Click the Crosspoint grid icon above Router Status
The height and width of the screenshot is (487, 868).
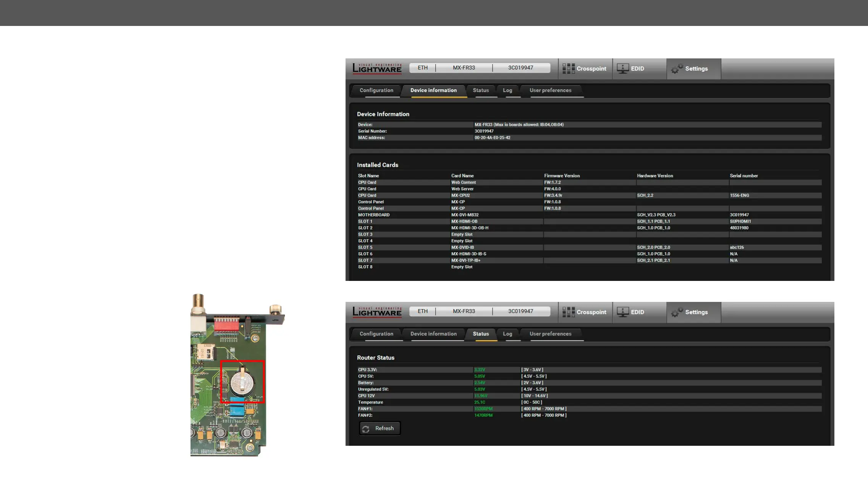(568, 312)
